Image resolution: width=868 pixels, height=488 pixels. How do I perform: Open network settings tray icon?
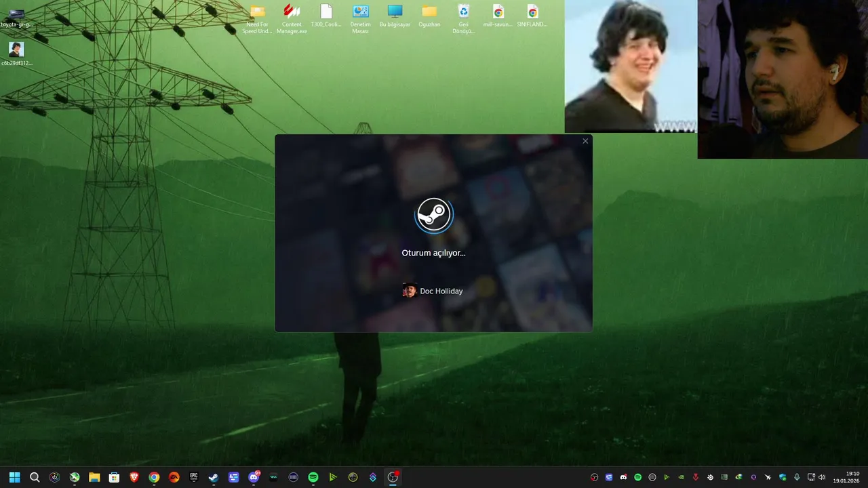click(x=811, y=477)
